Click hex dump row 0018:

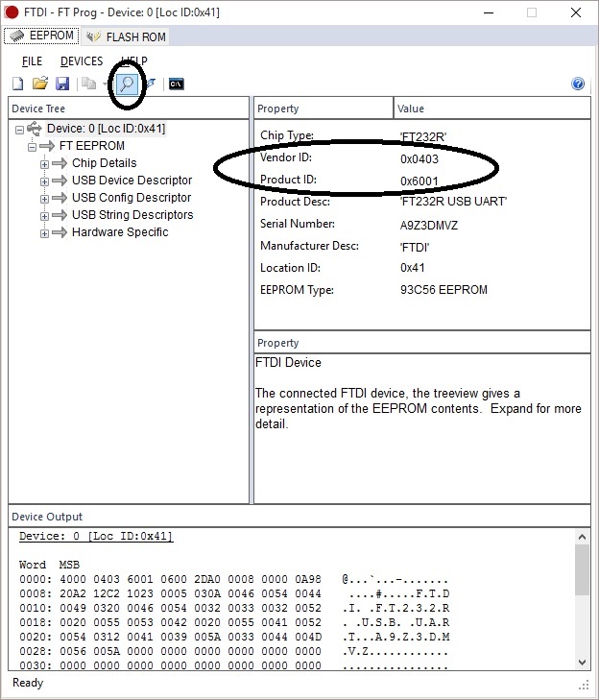click(234, 622)
